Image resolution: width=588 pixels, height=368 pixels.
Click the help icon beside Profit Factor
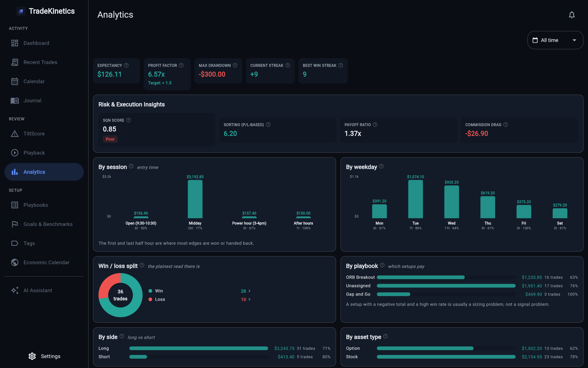point(181,65)
